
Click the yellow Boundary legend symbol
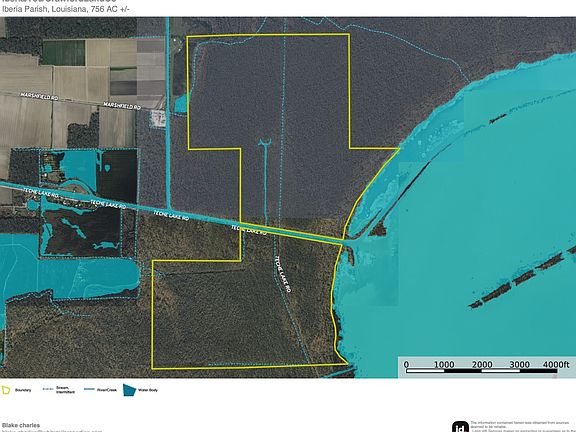pyautogui.click(x=6, y=390)
